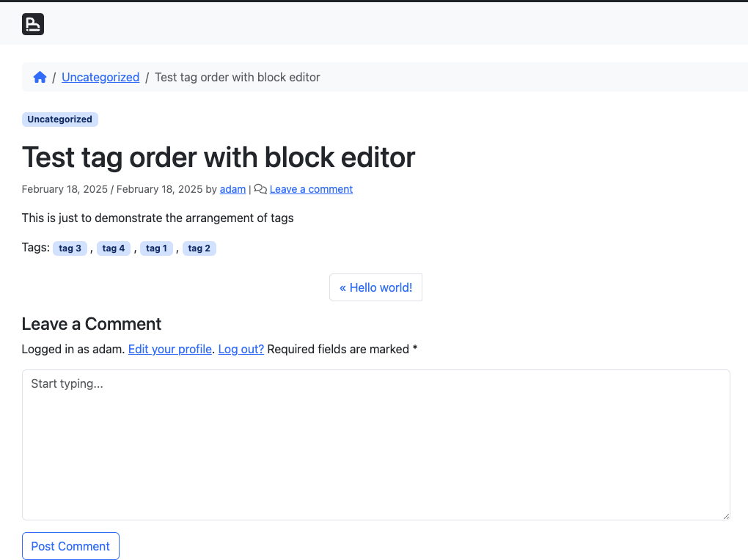Select the "tag 4" badge
748x560 pixels.
(x=114, y=248)
